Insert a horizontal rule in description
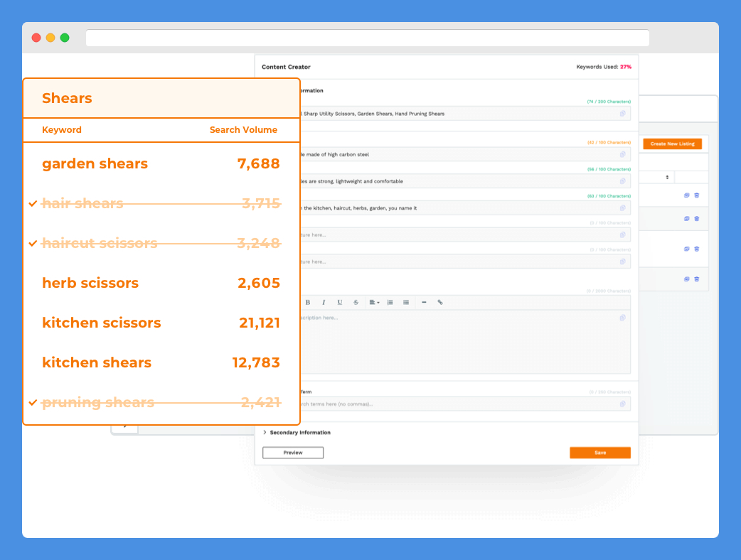The image size is (741, 560). [424, 302]
